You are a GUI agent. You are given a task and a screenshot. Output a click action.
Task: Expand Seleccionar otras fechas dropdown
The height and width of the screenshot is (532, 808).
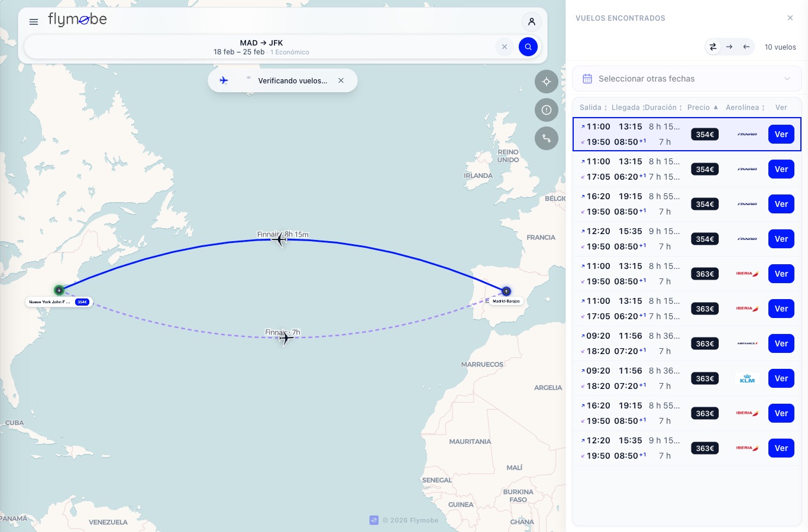click(687, 79)
